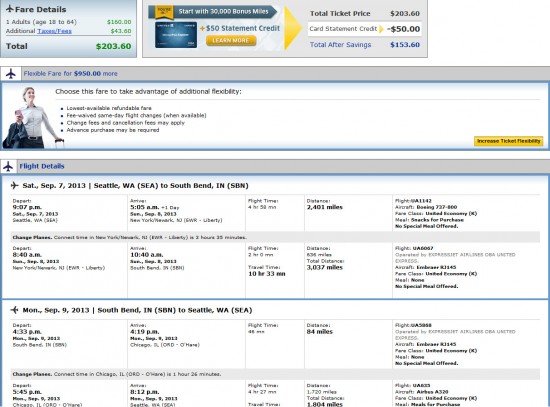The height and width of the screenshot is (407, 550).
Task: Click the Total After Savings label
Action: [x=340, y=45]
